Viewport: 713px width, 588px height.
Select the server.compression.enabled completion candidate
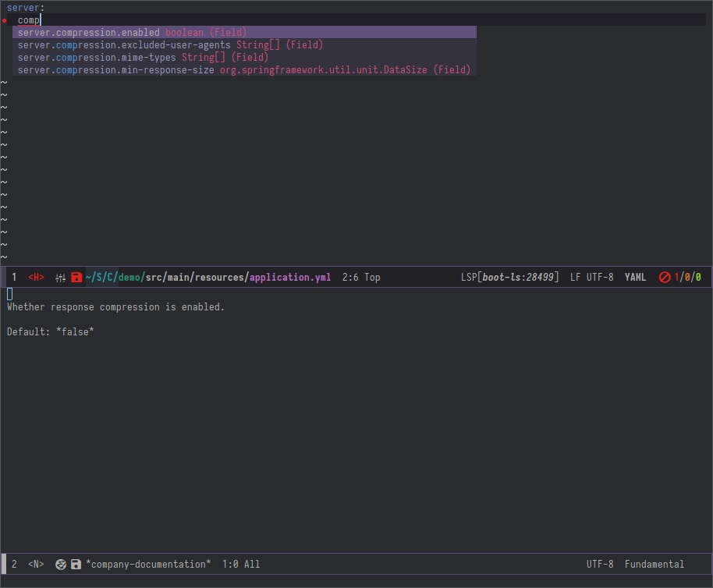coord(245,32)
